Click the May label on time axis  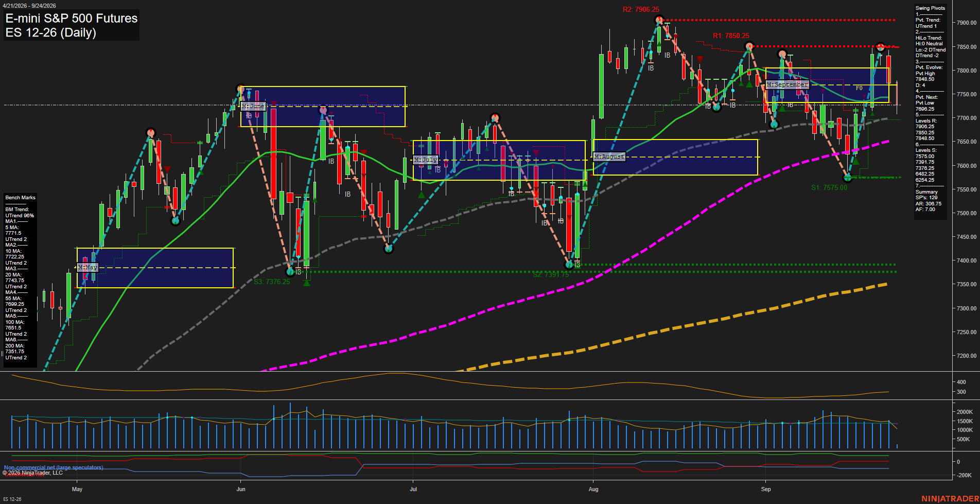(x=77, y=489)
